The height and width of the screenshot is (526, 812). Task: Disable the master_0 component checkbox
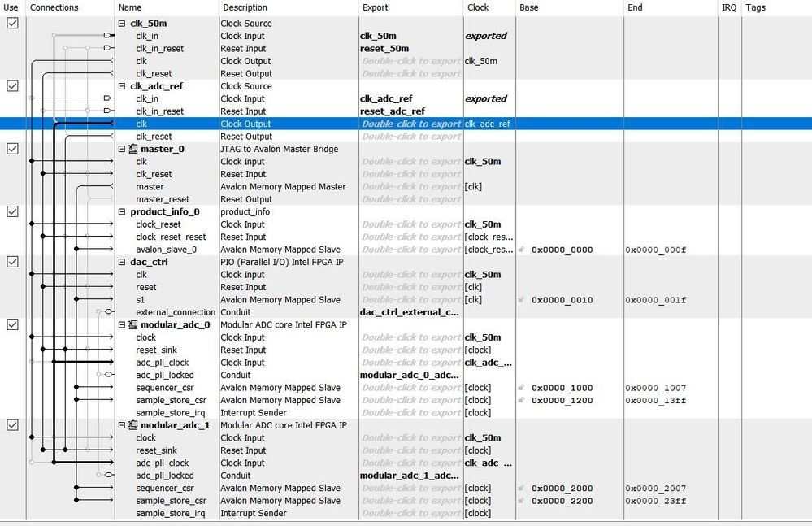coord(12,149)
